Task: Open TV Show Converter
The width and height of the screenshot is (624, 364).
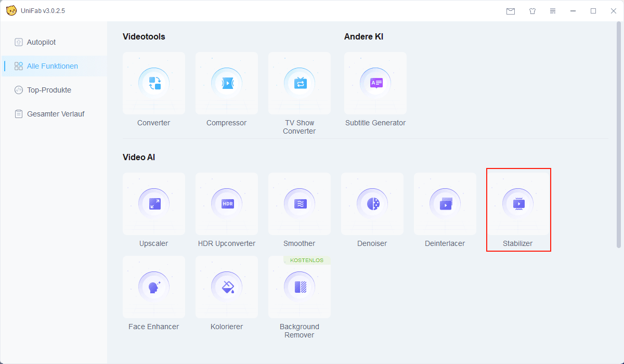Action: (x=300, y=83)
